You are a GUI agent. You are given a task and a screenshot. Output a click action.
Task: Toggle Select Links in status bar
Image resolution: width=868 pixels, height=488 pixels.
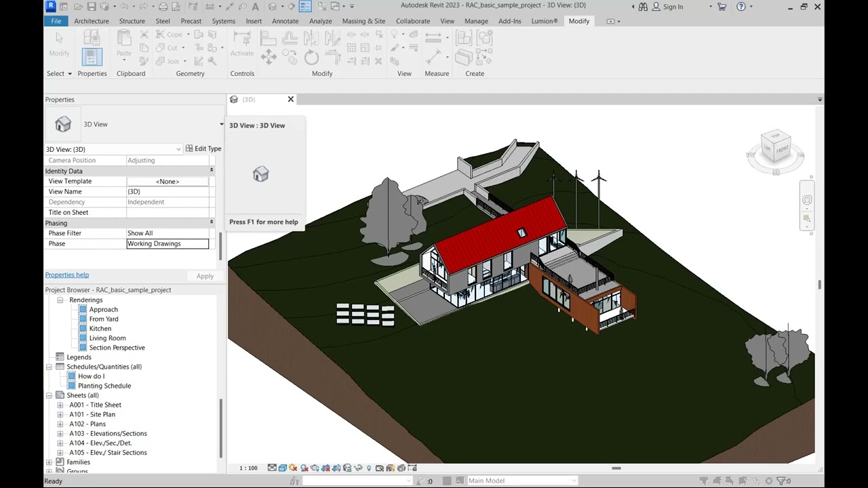pyautogui.click(x=704, y=481)
